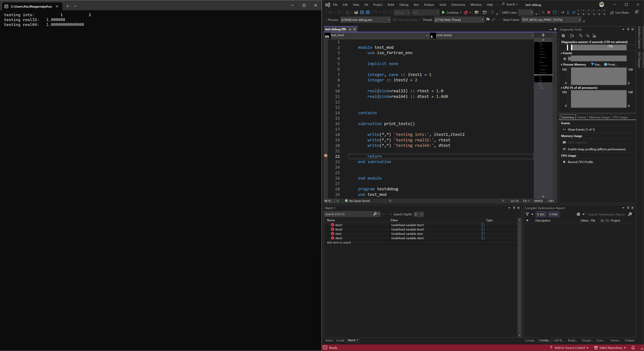The width and height of the screenshot is (644, 351).
Task: Click the Step Into arrow icon
Action: 568,12
